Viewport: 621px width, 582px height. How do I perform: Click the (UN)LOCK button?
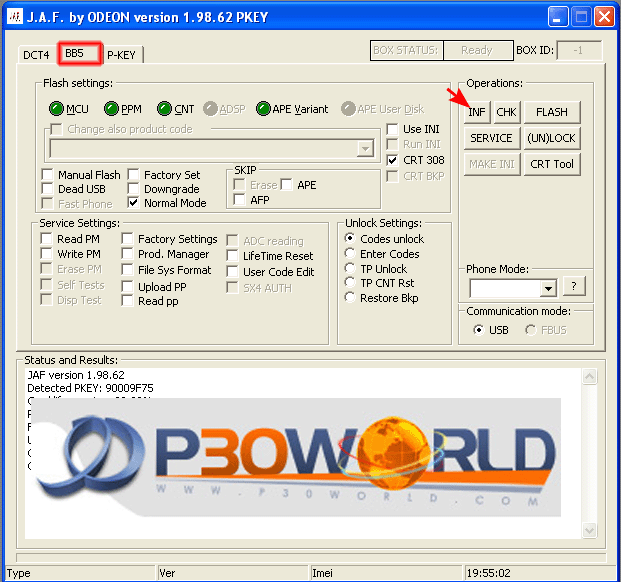552,138
